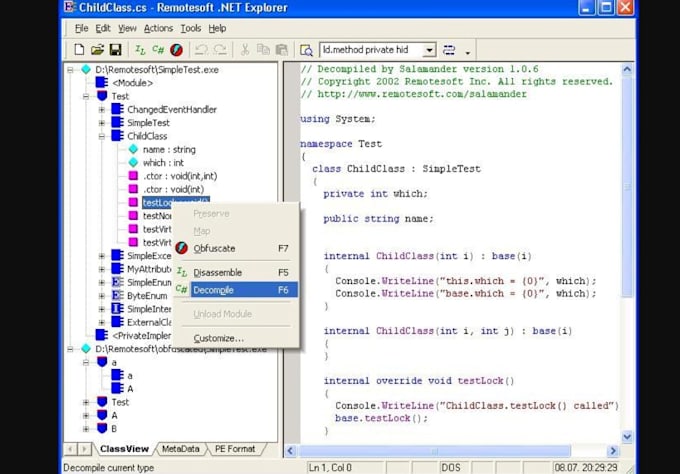Click the code pane vertical scroll up arrow
680x474 pixels.
click(x=627, y=69)
